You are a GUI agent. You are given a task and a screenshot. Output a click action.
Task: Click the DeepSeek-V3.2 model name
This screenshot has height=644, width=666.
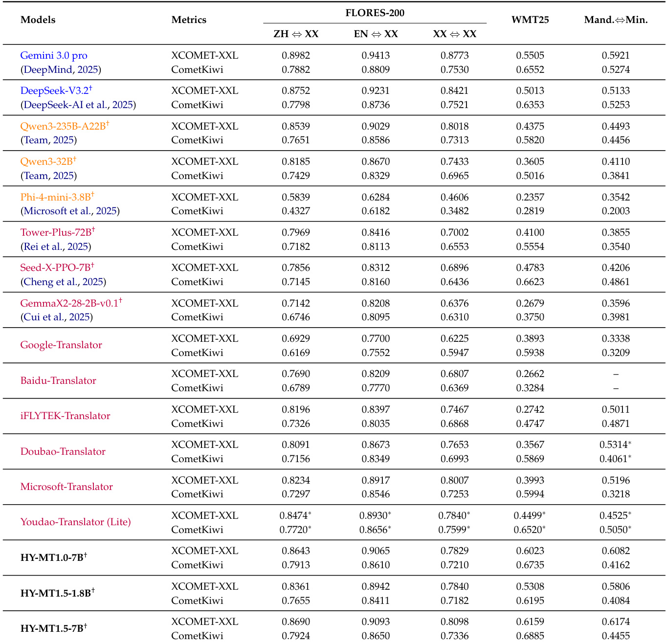(x=54, y=91)
